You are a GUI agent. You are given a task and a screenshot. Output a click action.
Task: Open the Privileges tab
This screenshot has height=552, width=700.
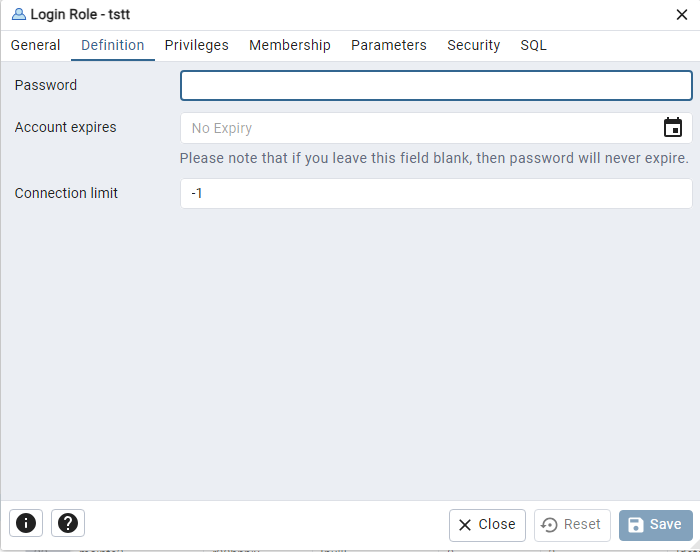coord(196,45)
